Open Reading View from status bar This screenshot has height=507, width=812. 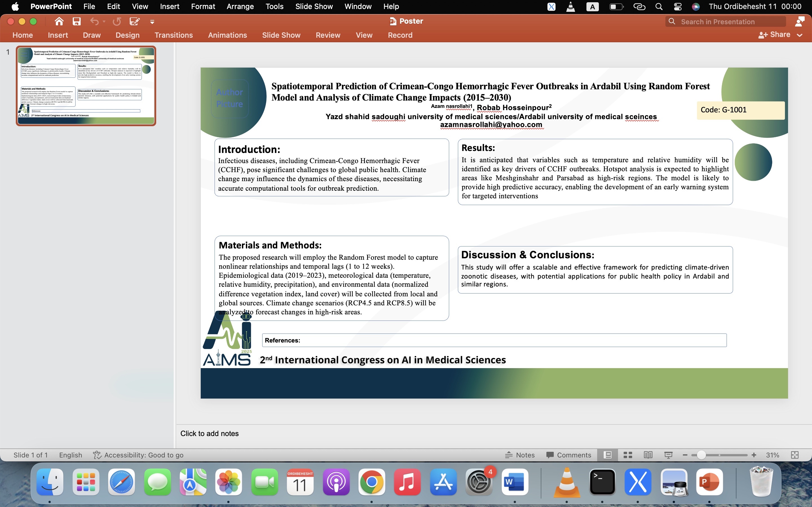(x=648, y=455)
